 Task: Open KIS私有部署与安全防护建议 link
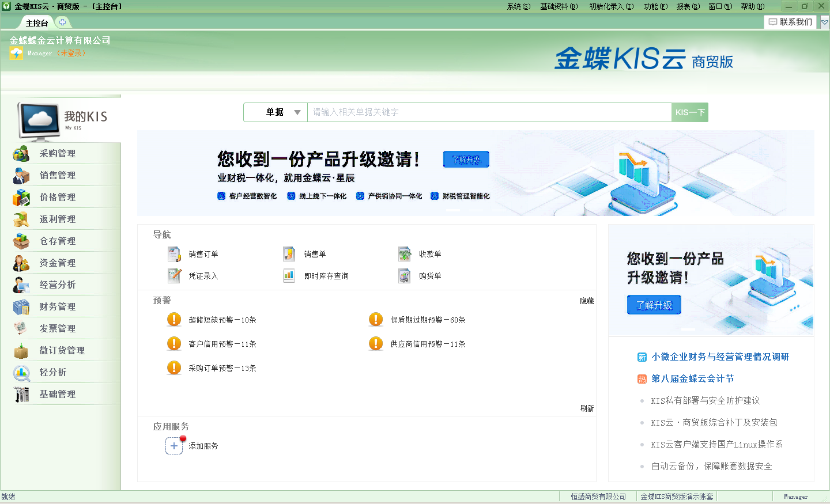[x=705, y=400]
